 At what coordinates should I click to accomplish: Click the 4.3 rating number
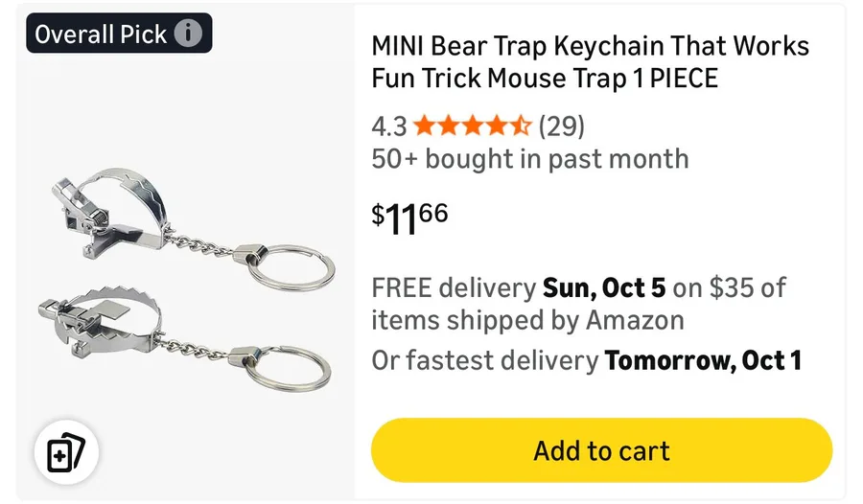pyautogui.click(x=389, y=126)
